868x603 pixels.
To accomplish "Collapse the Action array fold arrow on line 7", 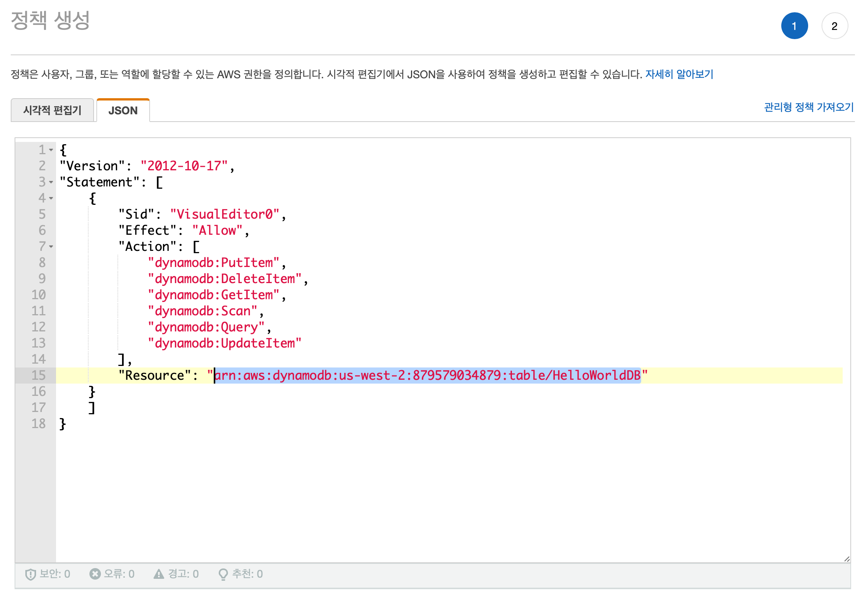I will tap(51, 247).
